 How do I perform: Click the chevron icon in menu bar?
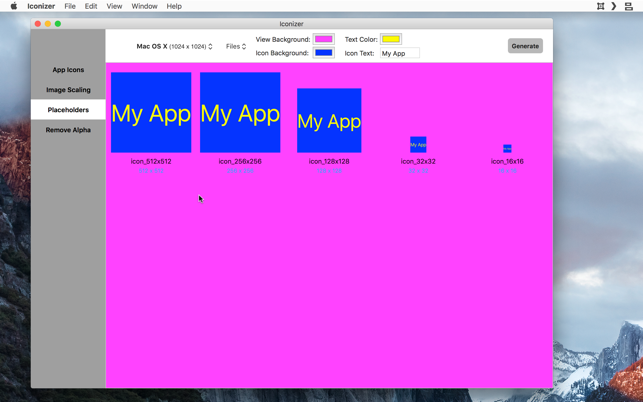[x=613, y=6]
